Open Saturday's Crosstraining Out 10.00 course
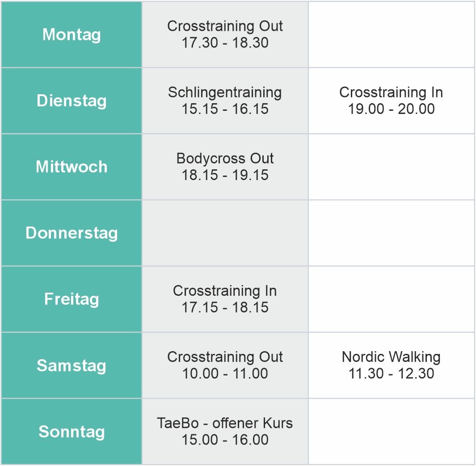This screenshot has width=476, height=466. tap(225, 365)
